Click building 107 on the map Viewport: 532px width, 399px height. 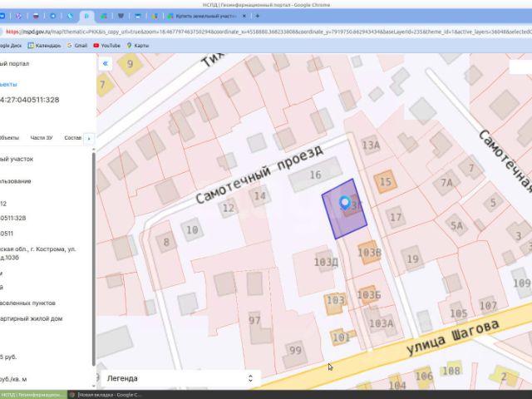click(488, 306)
